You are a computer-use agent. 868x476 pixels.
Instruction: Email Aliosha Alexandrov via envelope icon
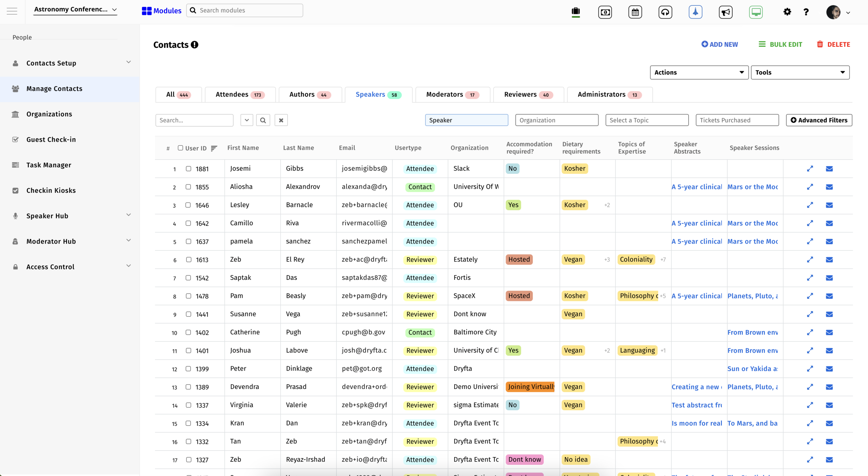pos(829,187)
